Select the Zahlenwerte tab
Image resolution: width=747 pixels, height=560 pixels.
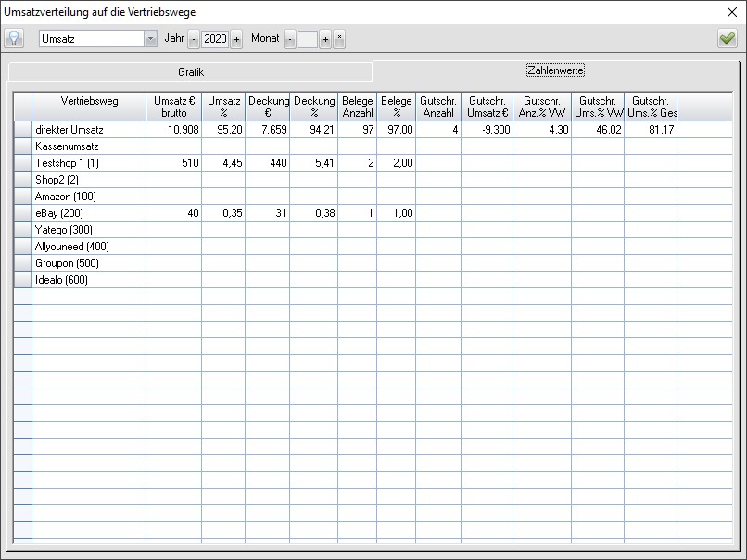[x=555, y=70]
